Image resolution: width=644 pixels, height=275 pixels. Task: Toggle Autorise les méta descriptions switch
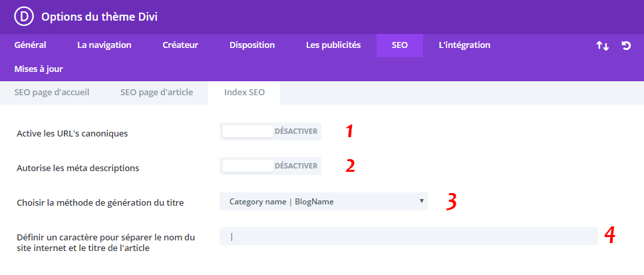[270, 166]
